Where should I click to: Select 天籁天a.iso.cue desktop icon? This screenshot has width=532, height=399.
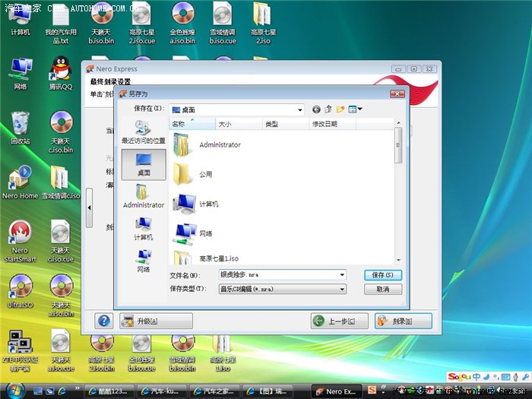point(61,351)
